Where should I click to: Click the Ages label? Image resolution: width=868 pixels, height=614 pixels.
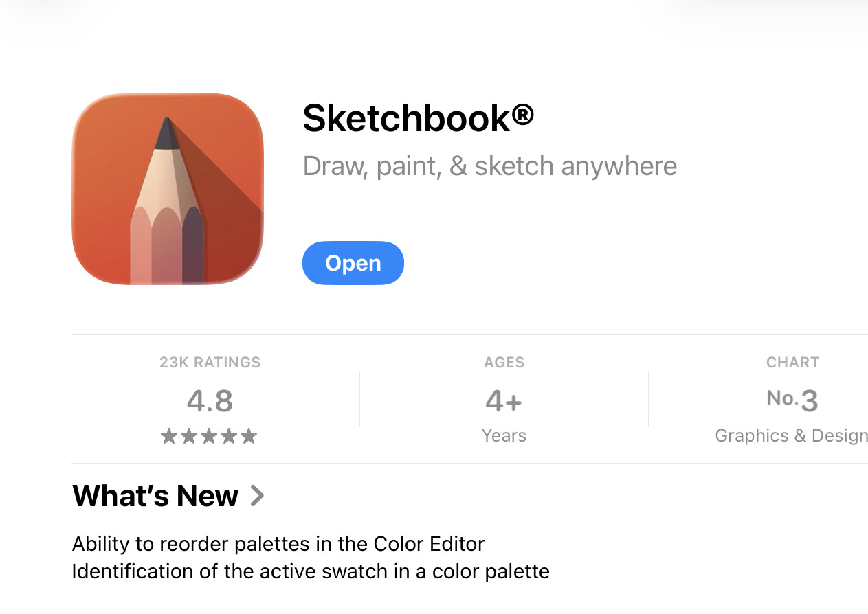(504, 362)
